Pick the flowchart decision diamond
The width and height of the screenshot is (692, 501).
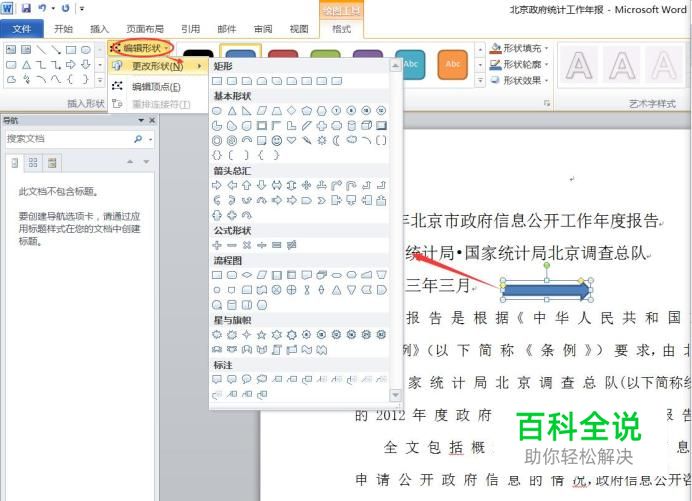pyautogui.click(x=247, y=275)
